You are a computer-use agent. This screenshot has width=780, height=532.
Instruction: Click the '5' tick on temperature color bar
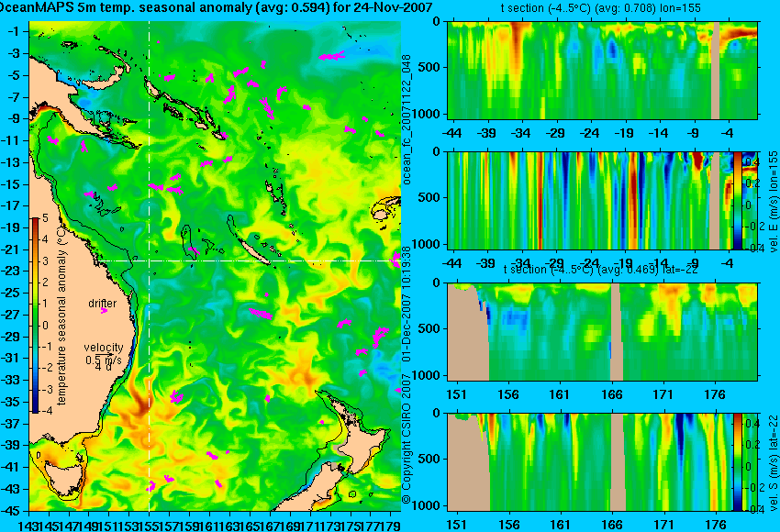pyautogui.click(x=45, y=217)
